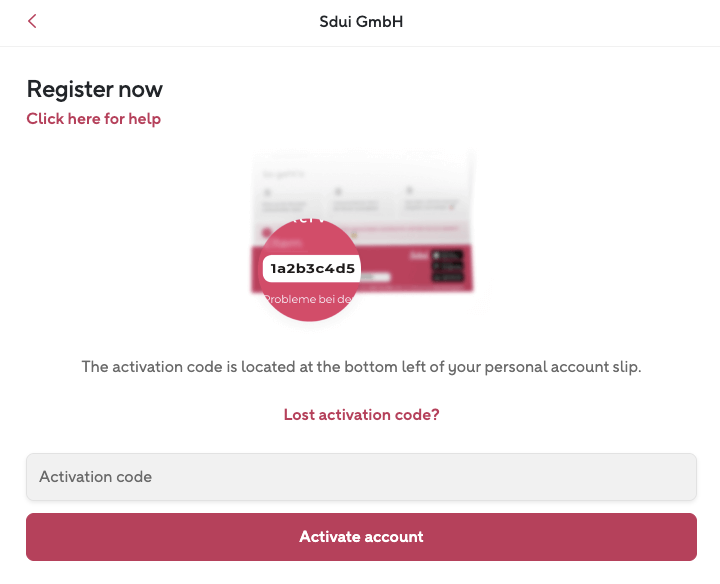
Task: Click the blurred app store badges on slip
Action: tap(448, 266)
